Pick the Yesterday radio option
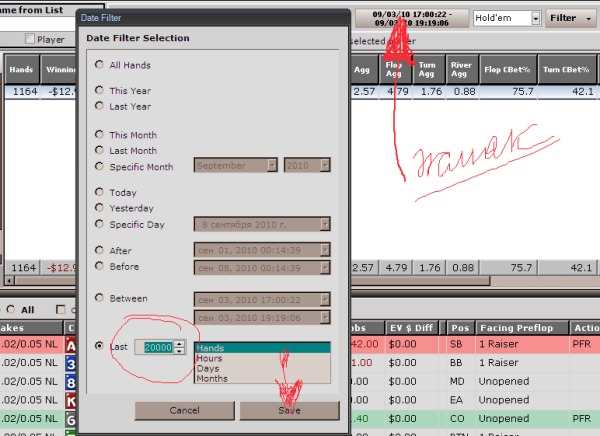The width and height of the screenshot is (600, 436). click(x=99, y=207)
